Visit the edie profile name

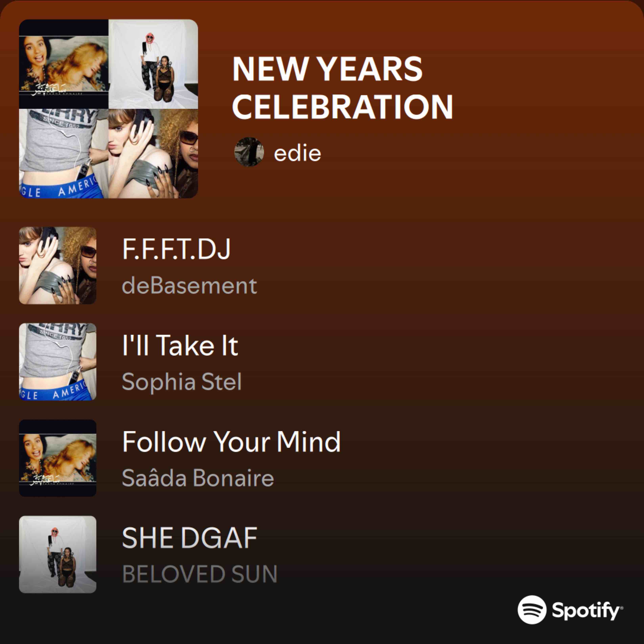pos(297,153)
